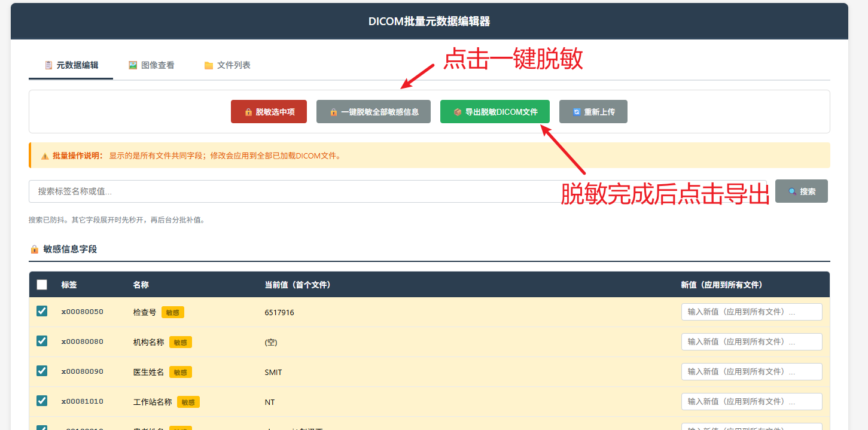Open the 图像查看 tab

click(x=151, y=65)
